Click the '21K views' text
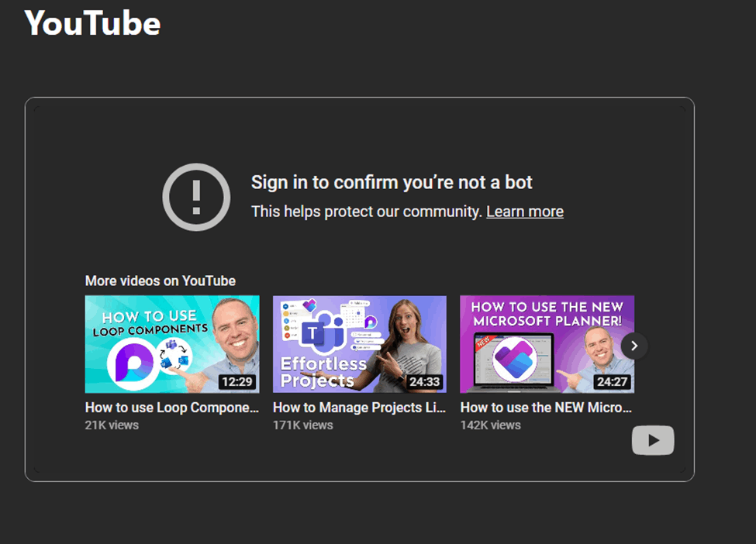 112,425
